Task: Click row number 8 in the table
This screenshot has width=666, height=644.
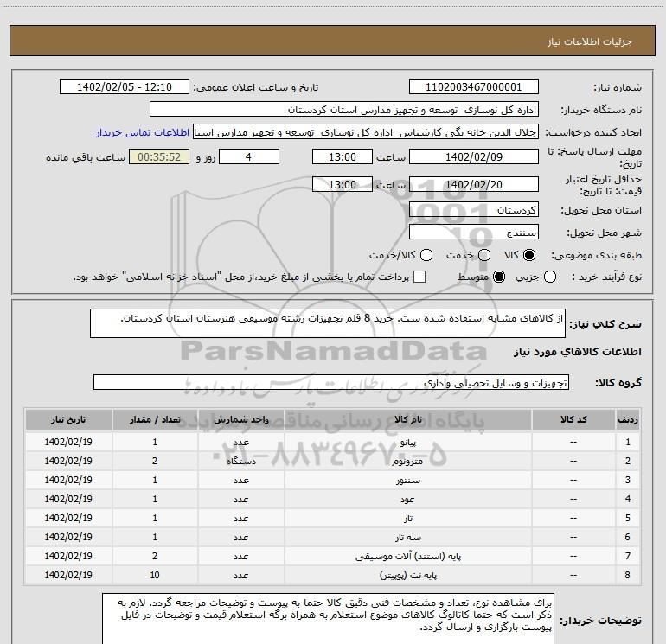Action: [628, 575]
